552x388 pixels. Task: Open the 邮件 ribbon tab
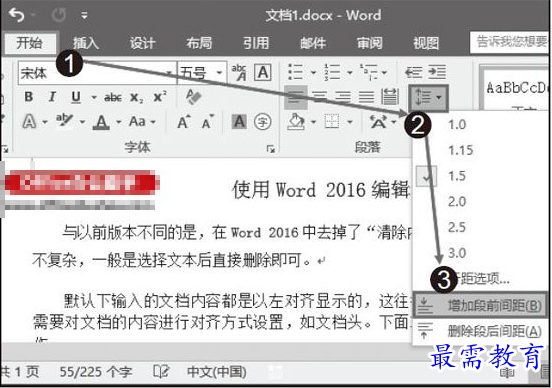point(313,43)
